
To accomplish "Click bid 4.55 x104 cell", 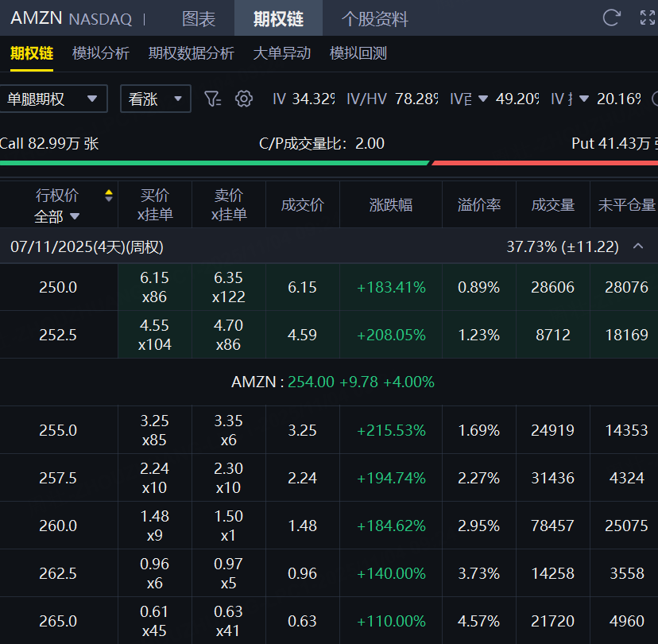I will coord(155,335).
